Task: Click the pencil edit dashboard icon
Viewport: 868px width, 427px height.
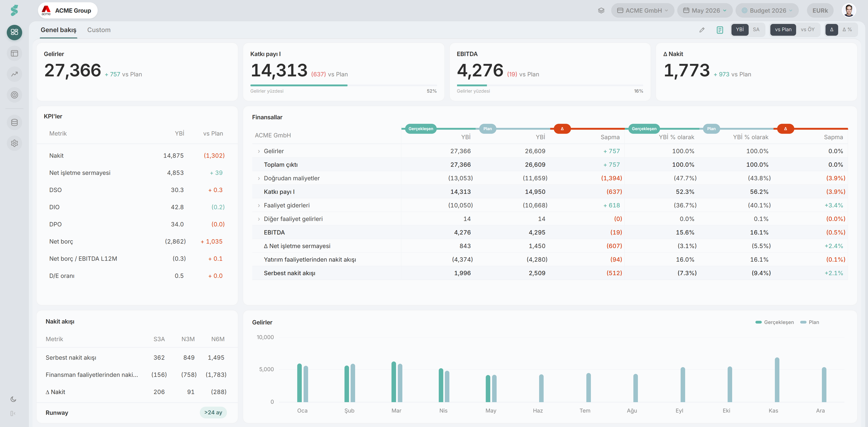Action: tap(702, 30)
